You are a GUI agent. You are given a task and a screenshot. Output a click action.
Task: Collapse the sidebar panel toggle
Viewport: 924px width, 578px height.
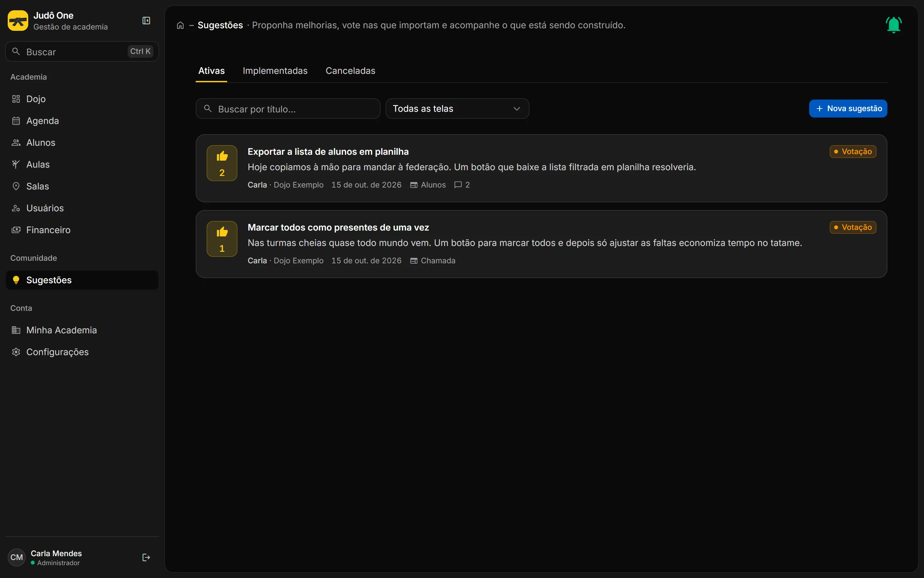click(x=146, y=21)
